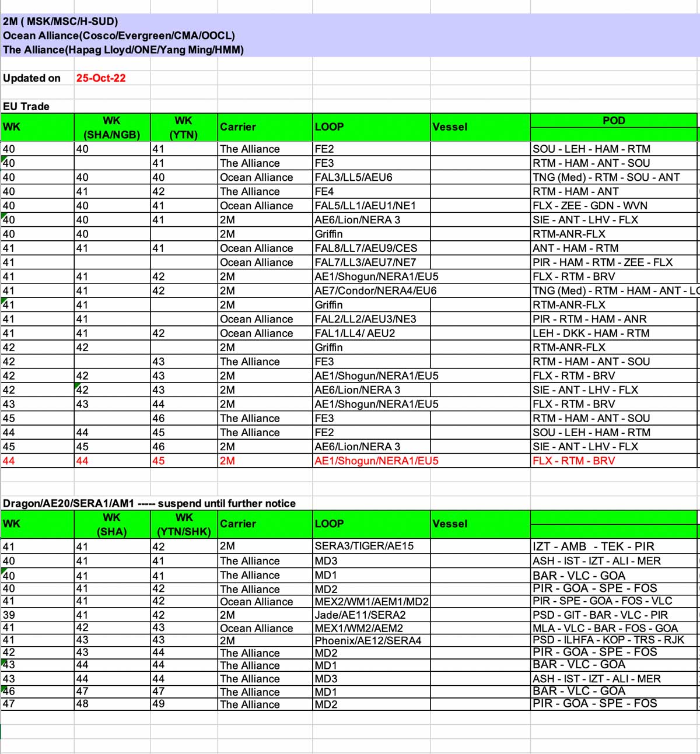Screen dimensions: 700x754
Task: Click the MEX2/WM1/AEM1/MD2 loop cell
Action: (x=371, y=602)
